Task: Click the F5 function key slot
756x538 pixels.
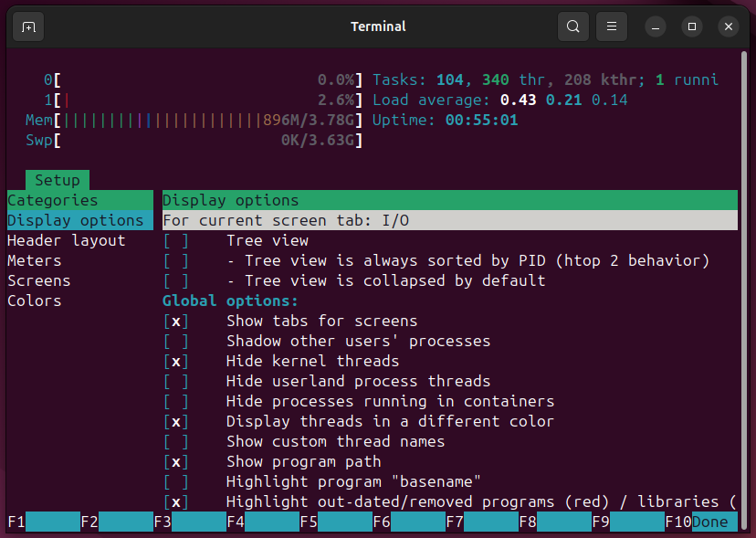Action: [x=336, y=522]
